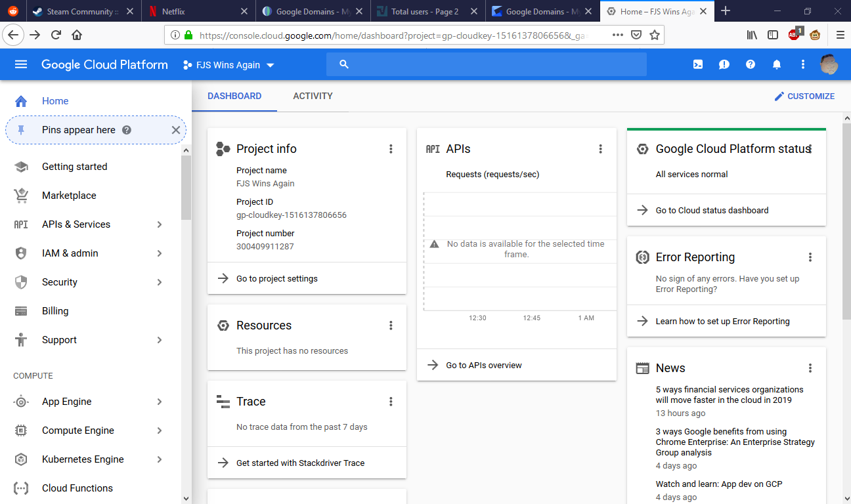
Task: Click the help icon beside Pins appear here
Action: point(127,130)
